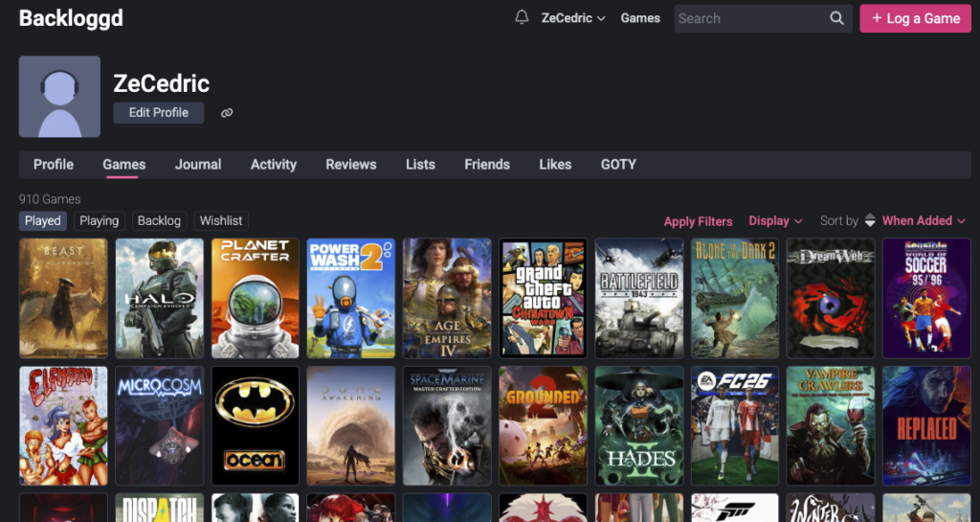Open the Hades II game cover
Viewport: 980px width, 522px height.
click(638, 425)
